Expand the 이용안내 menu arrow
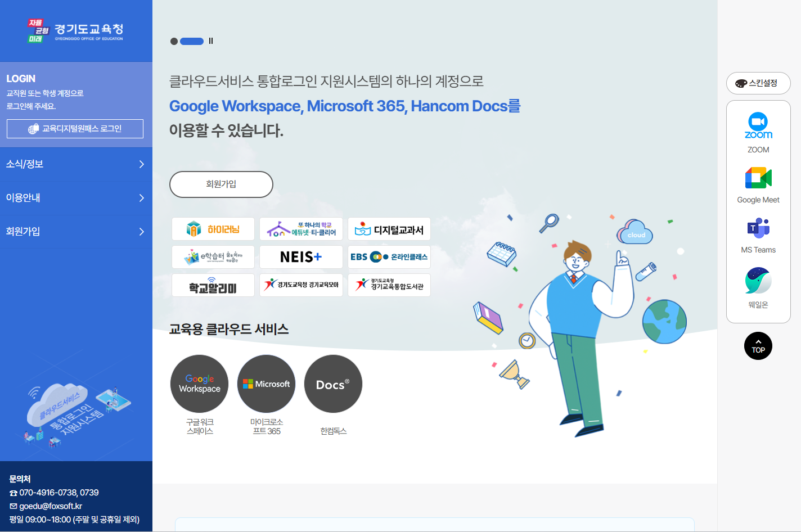 (x=141, y=198)
